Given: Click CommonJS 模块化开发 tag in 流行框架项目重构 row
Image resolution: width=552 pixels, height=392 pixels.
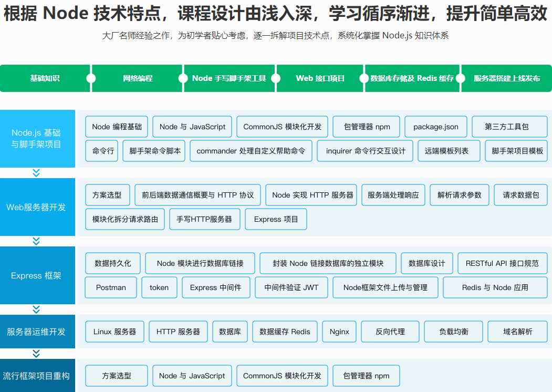Looking at the screenshot, I should 283,376.
